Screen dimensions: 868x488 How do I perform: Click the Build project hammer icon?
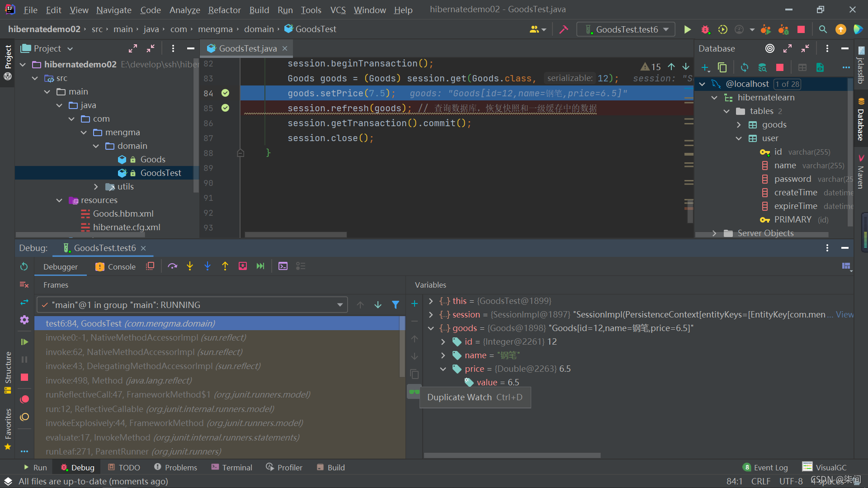tap(564, 29)
